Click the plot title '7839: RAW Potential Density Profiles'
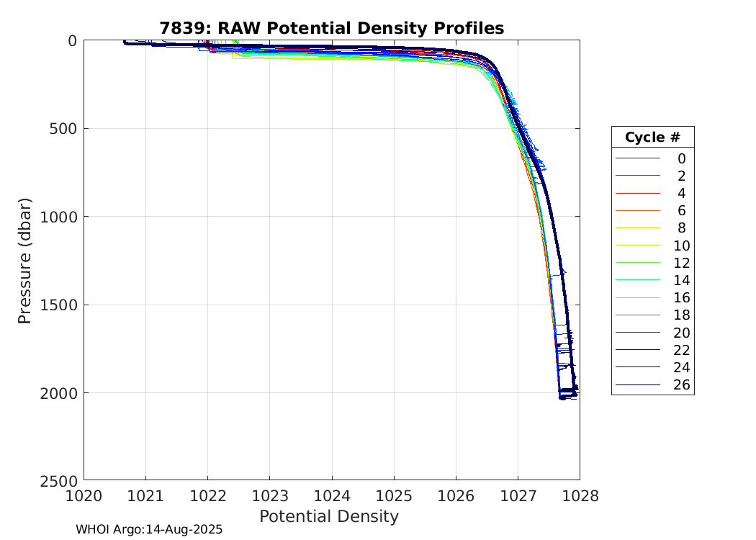 [x=331, y=28]
